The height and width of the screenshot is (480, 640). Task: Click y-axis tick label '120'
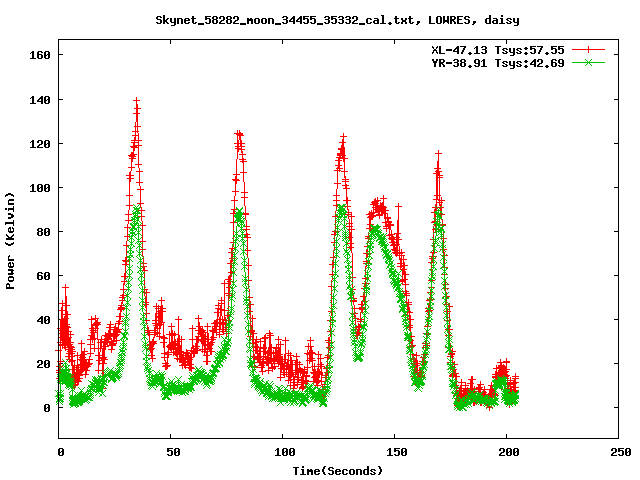click(40, 144)
